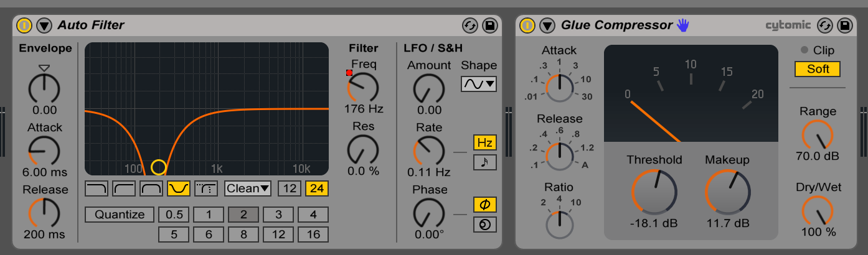The height and width of the screenshot is (255, 868).
Task: Open the LFO Shape waveform dropdown
Action: point(479,83)
